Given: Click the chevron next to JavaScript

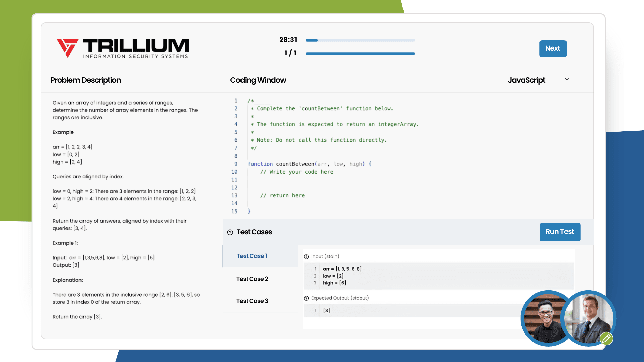Looking at the screenshot, I should 567,80.
